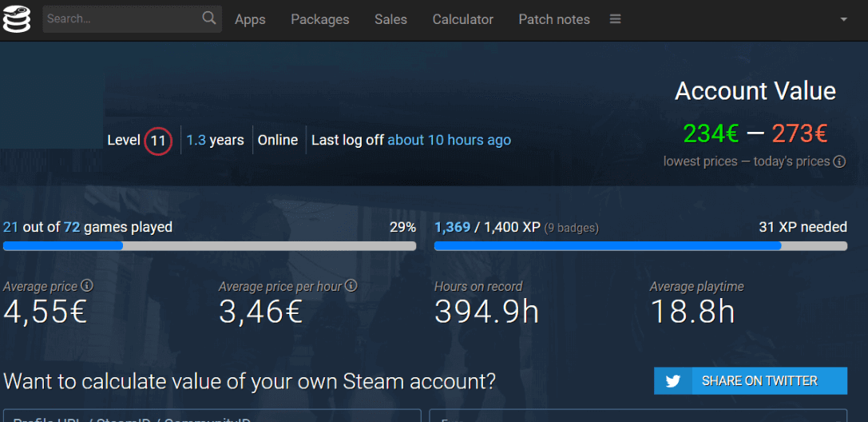Screen dimensions: 868x422
Task: Open Patch notes in navigation
Action: (554, 19)
